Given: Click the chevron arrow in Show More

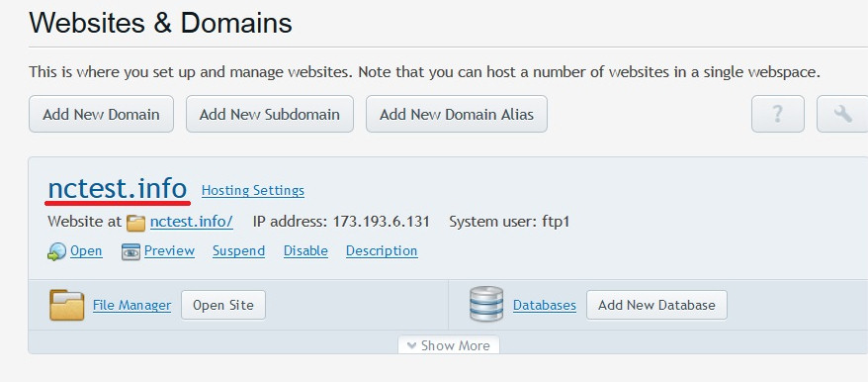Looking at the screenshot, I should (x=411, y=346).
